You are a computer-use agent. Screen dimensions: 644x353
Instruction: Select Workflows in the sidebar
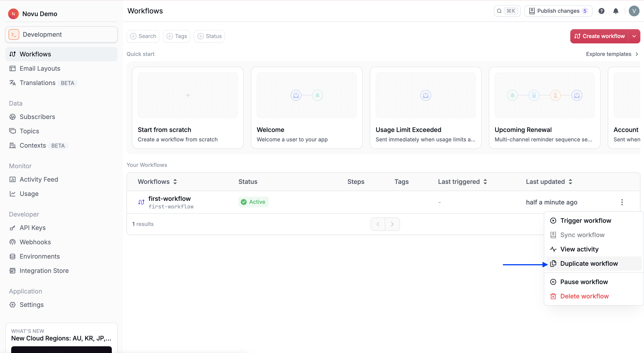click(36, 54)
